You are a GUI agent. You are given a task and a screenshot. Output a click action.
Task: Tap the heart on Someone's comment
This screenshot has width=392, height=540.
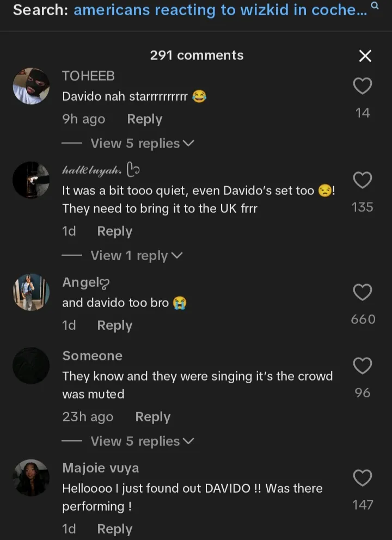point(363,366)
